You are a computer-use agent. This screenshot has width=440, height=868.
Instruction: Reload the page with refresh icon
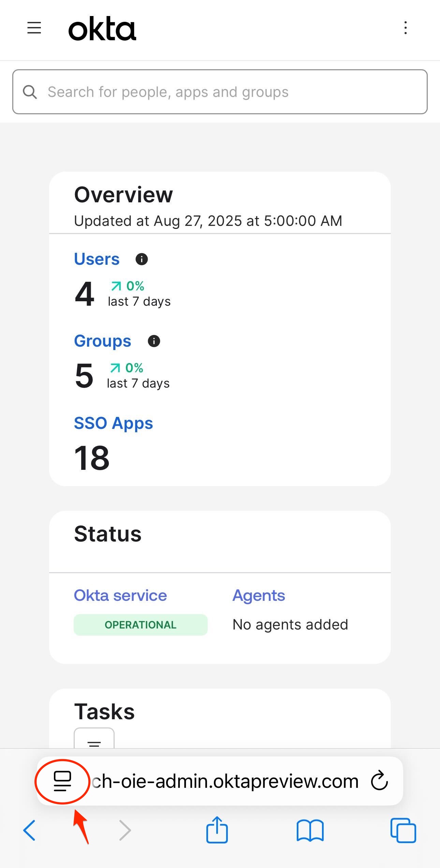(380, 781)
